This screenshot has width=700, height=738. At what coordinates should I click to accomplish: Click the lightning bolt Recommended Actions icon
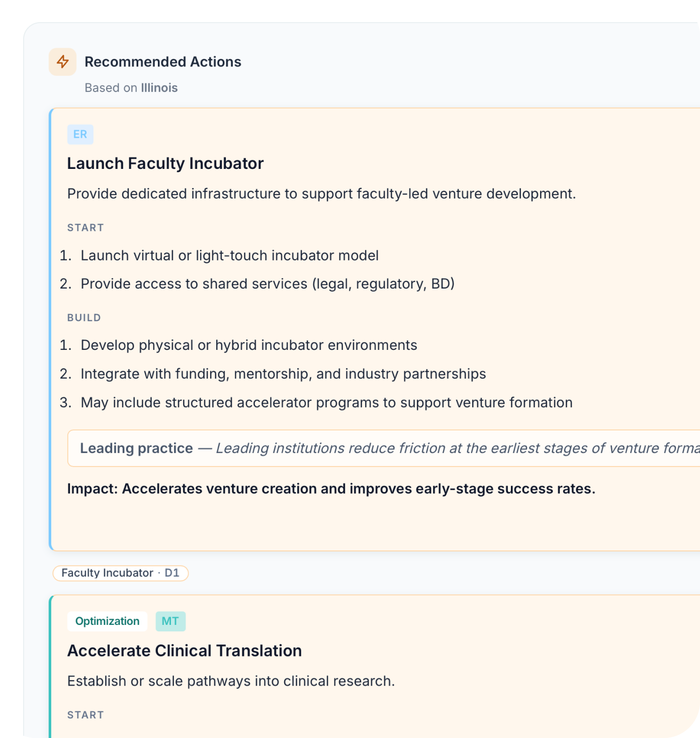coord(62,62)
